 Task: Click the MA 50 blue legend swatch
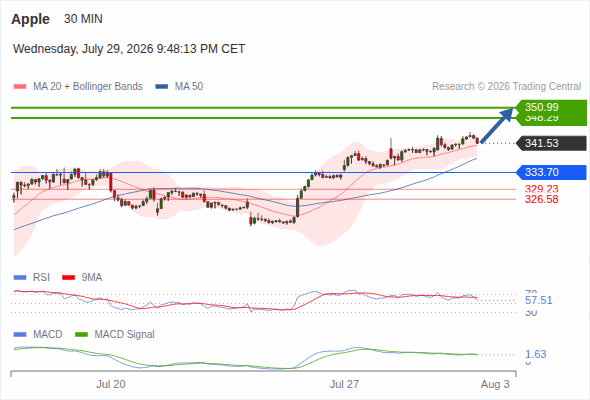[161, 87]
